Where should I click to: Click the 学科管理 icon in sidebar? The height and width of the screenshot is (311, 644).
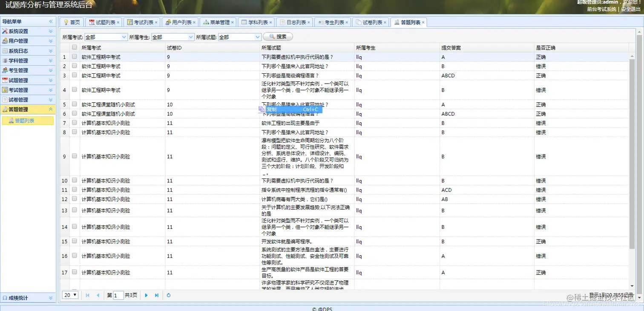pyautogui.click(x=5, y=60)
